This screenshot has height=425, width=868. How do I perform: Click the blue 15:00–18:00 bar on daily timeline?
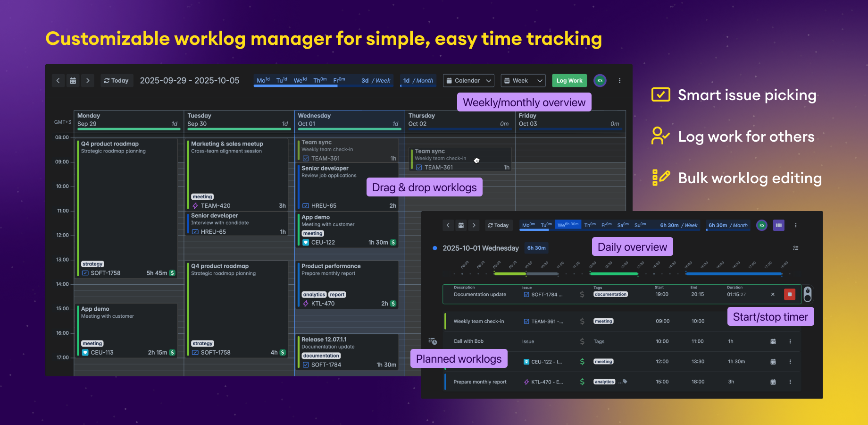pyautogui.click(x=734, y=274)
